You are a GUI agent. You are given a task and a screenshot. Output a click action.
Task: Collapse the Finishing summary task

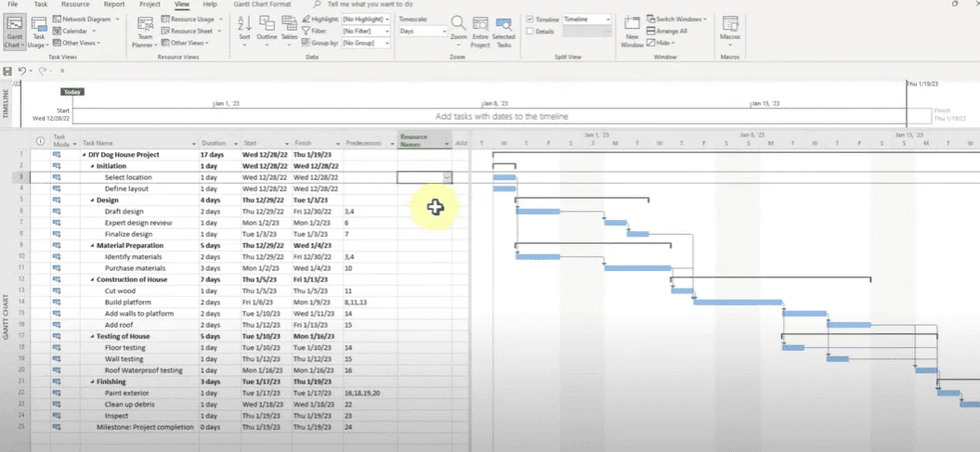click(x=93, y=381)
